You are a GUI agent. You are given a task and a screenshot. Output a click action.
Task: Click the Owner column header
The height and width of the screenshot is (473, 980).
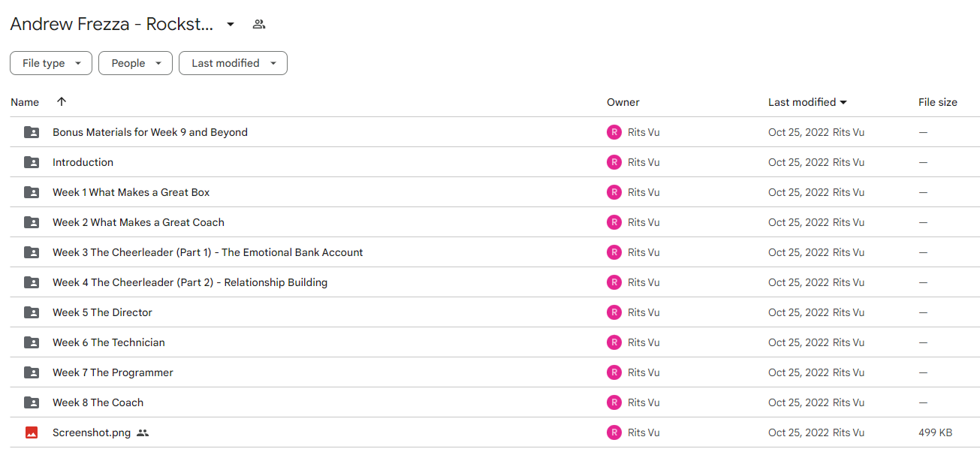623,102
